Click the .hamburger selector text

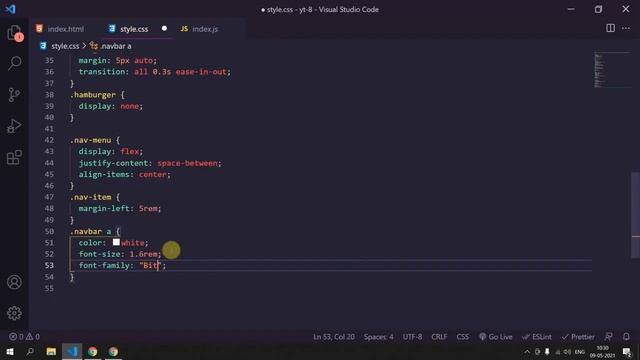(x=93, y=95)
